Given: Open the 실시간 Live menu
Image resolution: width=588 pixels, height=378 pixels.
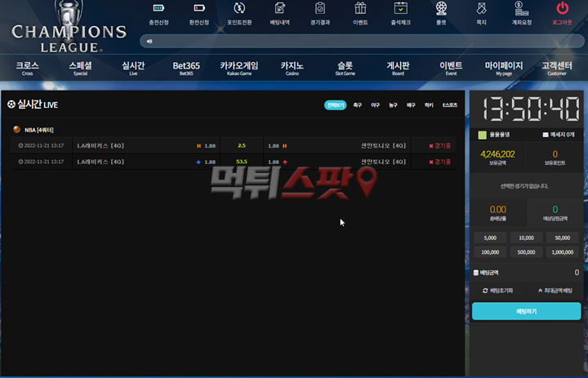Looking at the screenshot, I should pos(133,68).
